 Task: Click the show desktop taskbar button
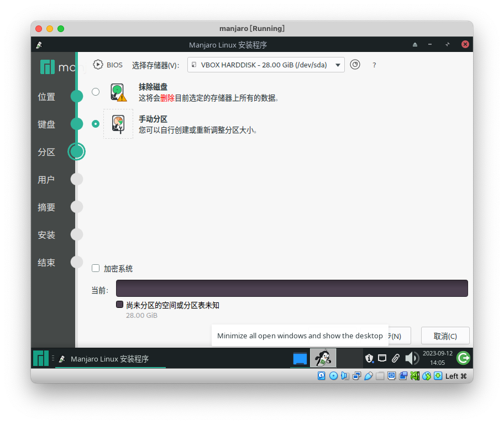(300, 358)
